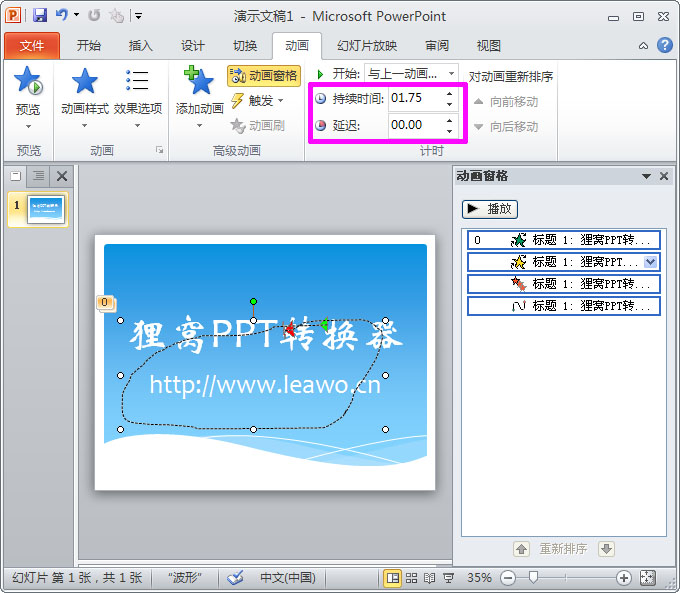Select the yellow emphasis animation row
Image resolution: width=680 pixels, height=593 pixels.
[x=563, y=262]
